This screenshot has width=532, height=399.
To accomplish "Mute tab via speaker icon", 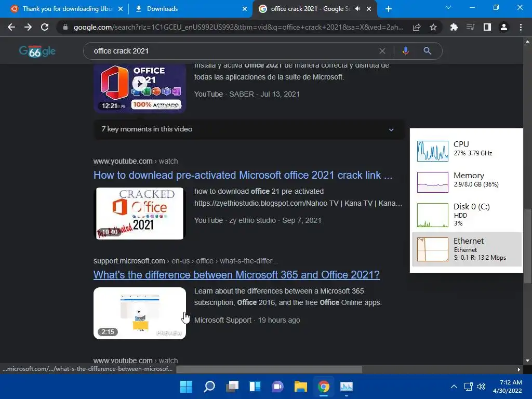I will (357, 9).
